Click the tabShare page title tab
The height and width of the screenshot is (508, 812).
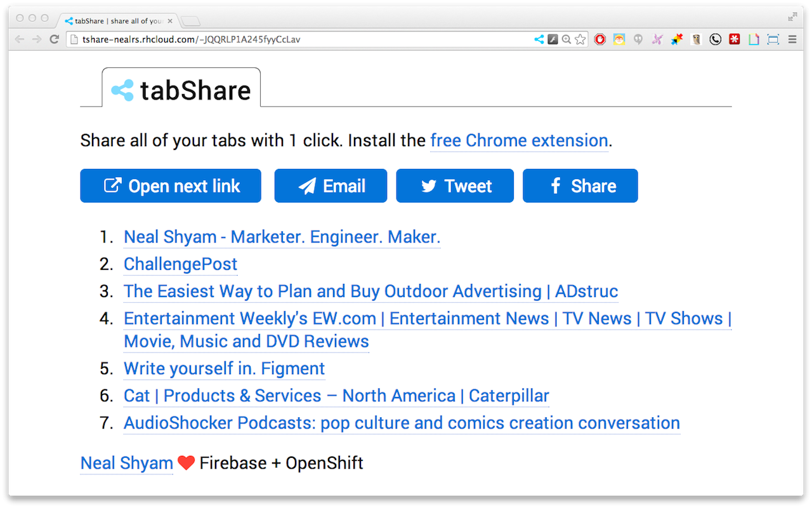pos(181,88)
